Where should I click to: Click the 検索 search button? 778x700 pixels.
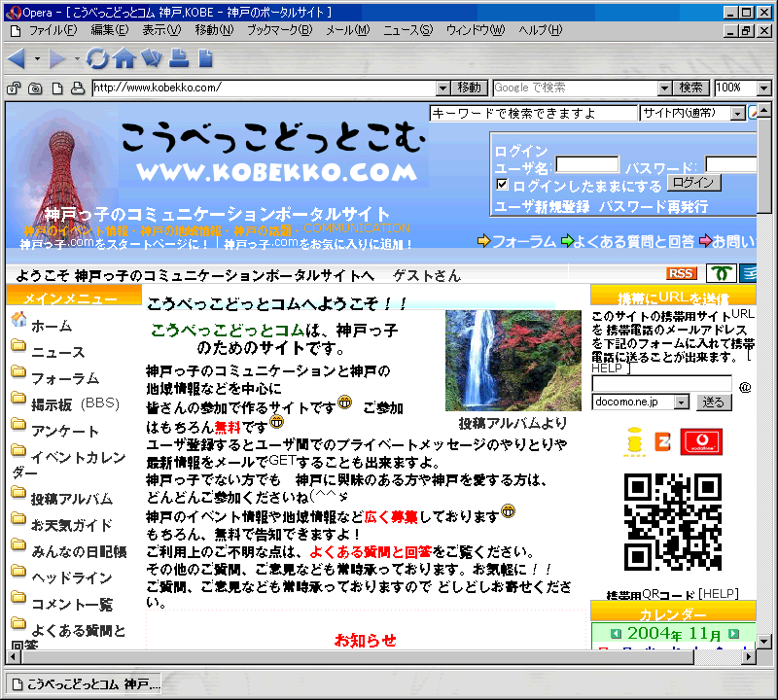[691, 88]
